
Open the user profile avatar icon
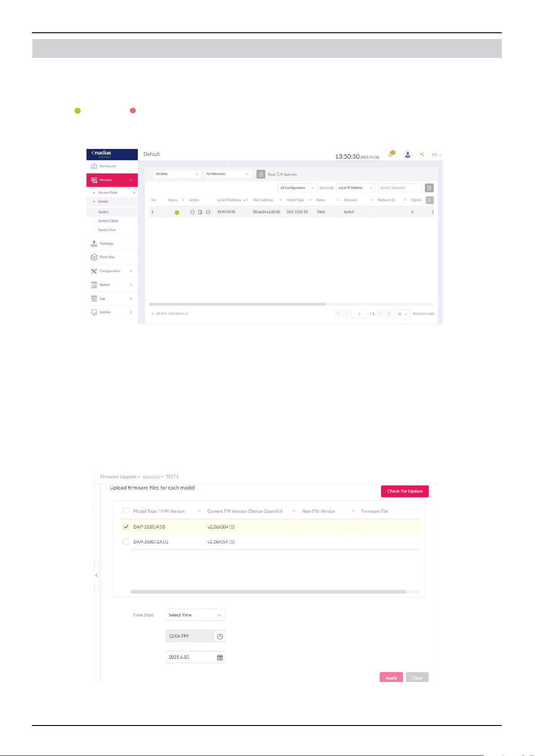[x=408, y=154]
